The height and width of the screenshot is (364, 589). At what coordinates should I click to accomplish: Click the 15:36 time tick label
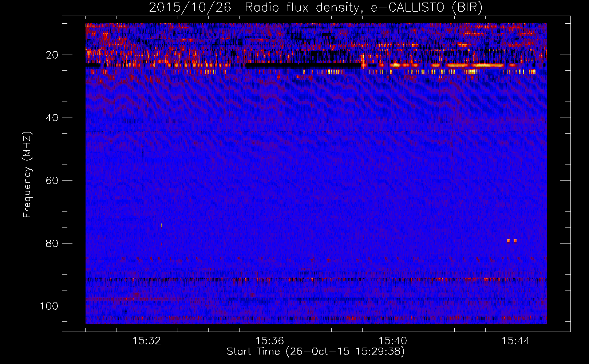[x=270, y=341]
